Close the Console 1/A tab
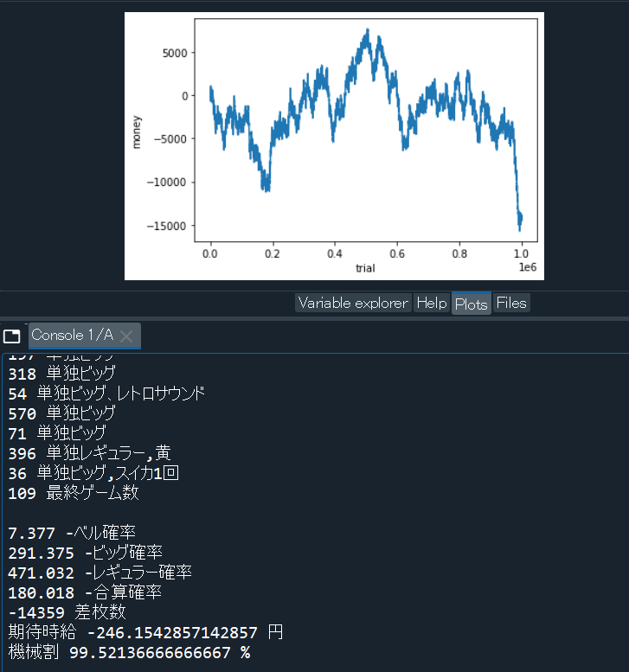Viewport: 629px width, 672px height. click(x=126, y=336)
